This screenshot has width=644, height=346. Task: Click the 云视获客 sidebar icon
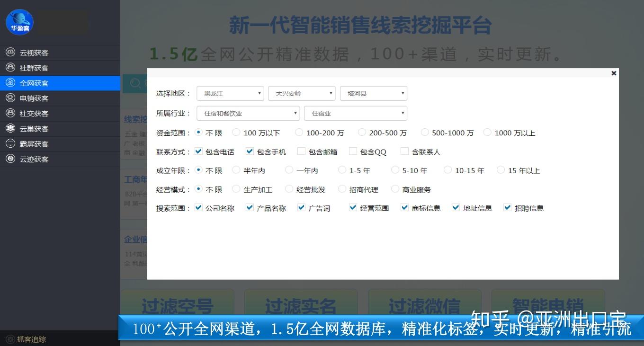[x=10, y=53]
